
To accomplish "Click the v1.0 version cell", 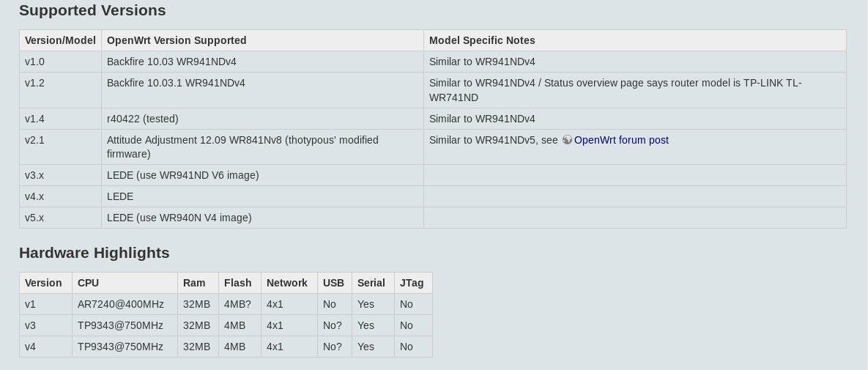I will pyautogui.click(x=60, y=62).
